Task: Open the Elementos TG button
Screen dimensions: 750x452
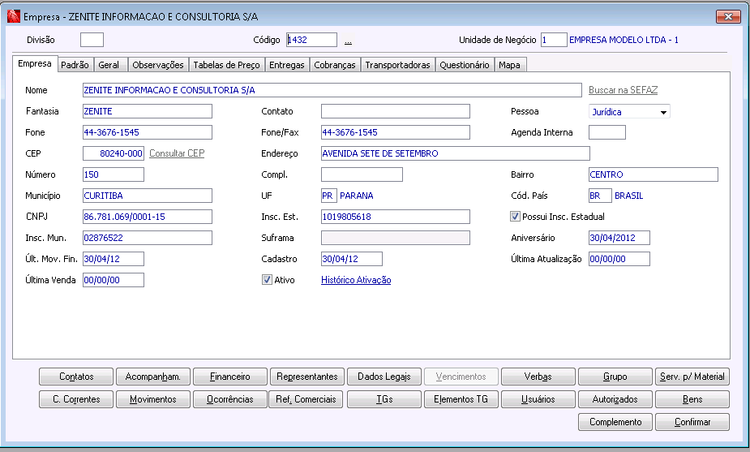Action: (461, 399)
